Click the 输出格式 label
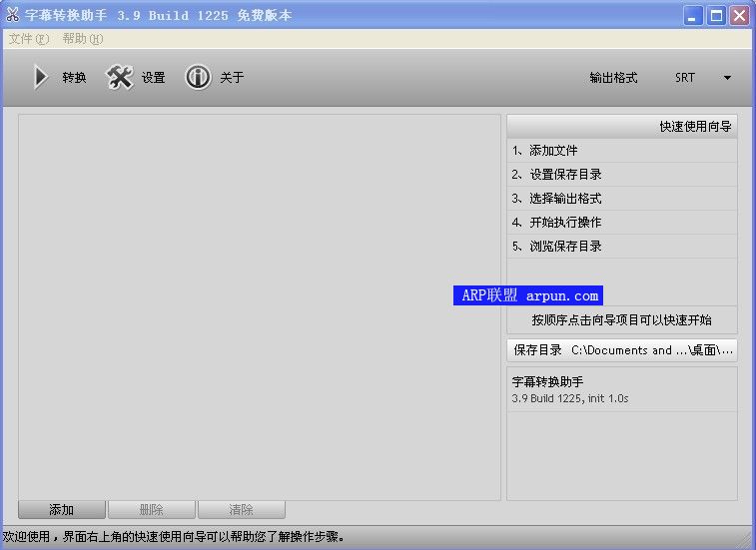 click(613, 78)
